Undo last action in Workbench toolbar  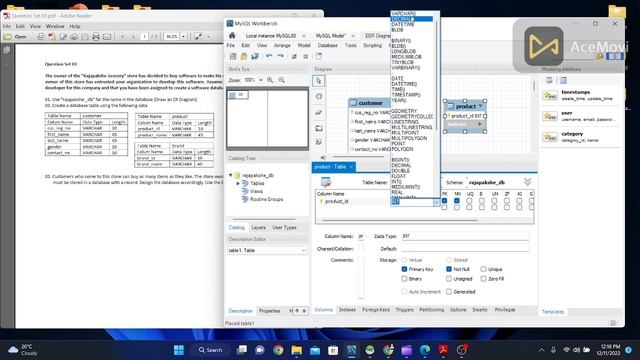[269, 56]
